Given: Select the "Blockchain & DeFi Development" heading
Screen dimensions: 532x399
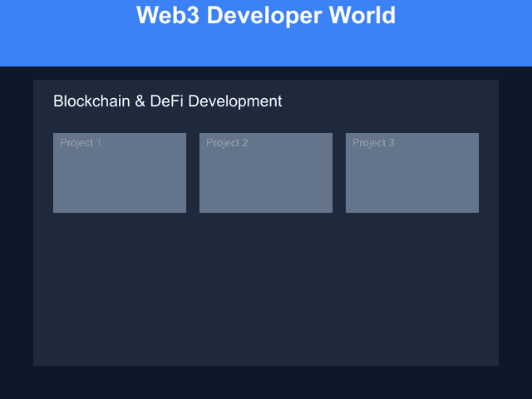Looking at the screenshot, I should [168, 101].
